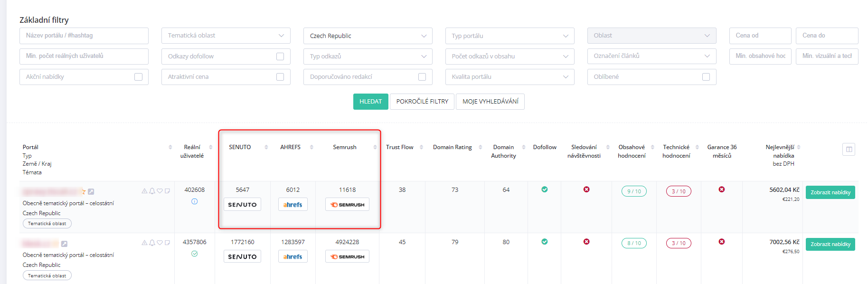Open MOJE VYHLEDÁVÁNÍ saved searches
Viewport: 868px width, 284px height.
point(490,102)
